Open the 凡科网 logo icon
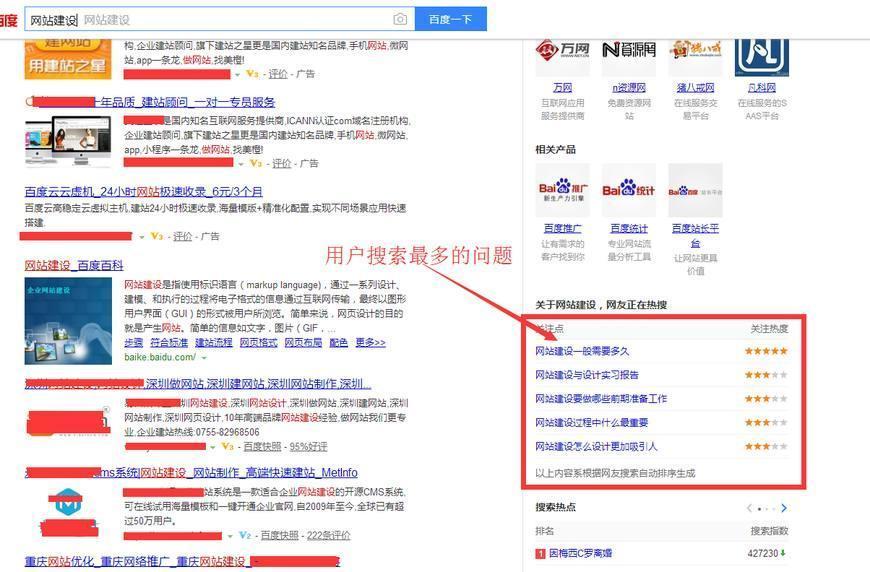870x572 pixels. click(x=761, y=55)
